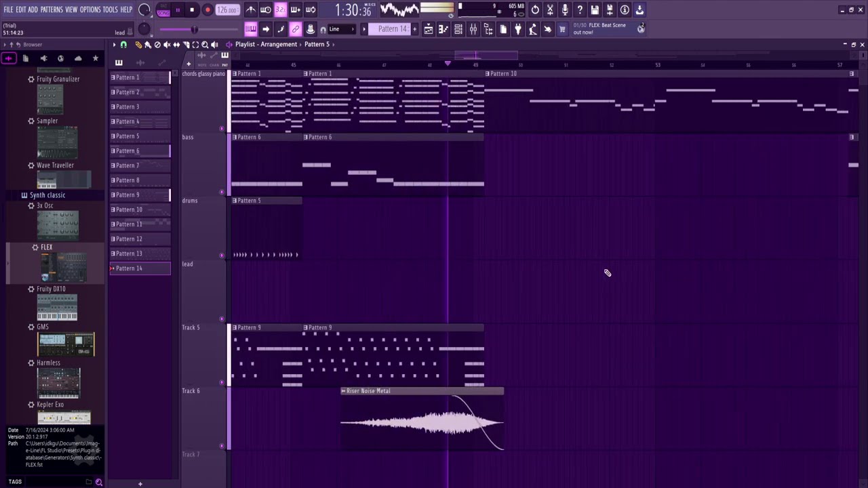This screenshot has height=488, width=868.
Task: Select the Slip tool in Playlist
Action: 176,45
